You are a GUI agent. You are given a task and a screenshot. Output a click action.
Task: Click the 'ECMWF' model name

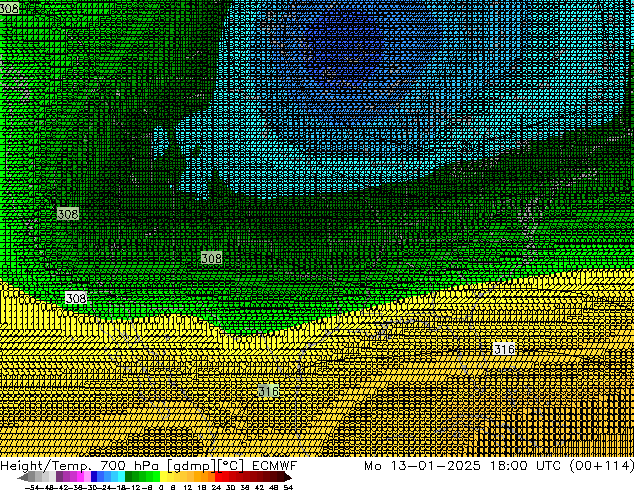275,465
